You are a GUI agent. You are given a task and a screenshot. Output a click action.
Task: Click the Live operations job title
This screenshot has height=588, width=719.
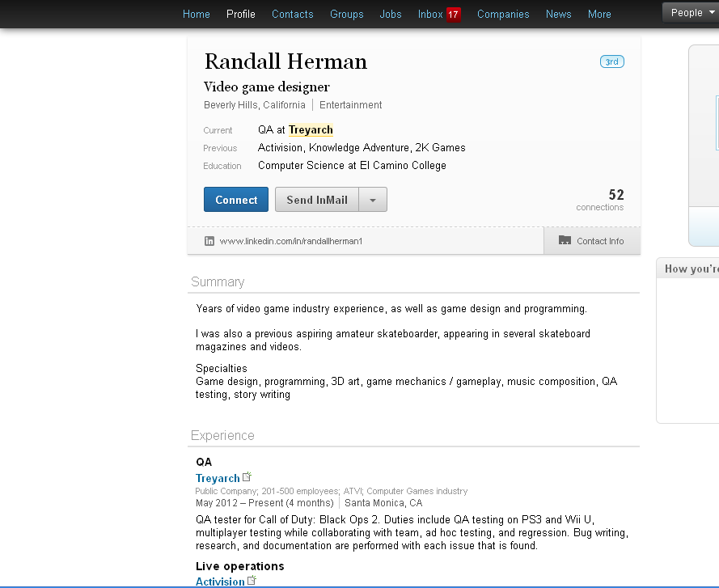click(240, 566)
